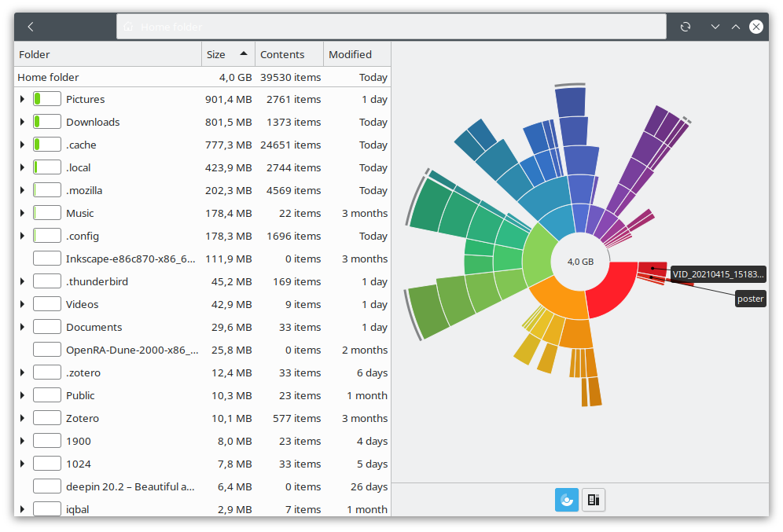Click the home icon in path bar
Viewport: 783px width, 532px height.
coord(128,27)
